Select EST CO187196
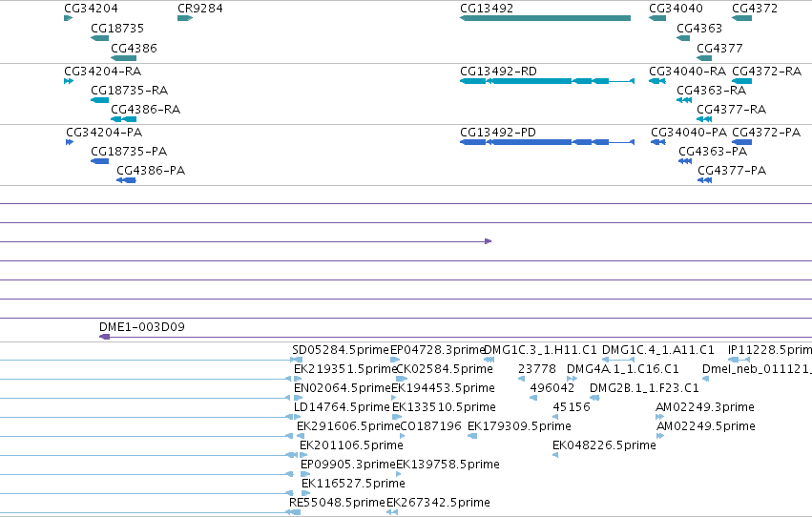 pos(403,436)
